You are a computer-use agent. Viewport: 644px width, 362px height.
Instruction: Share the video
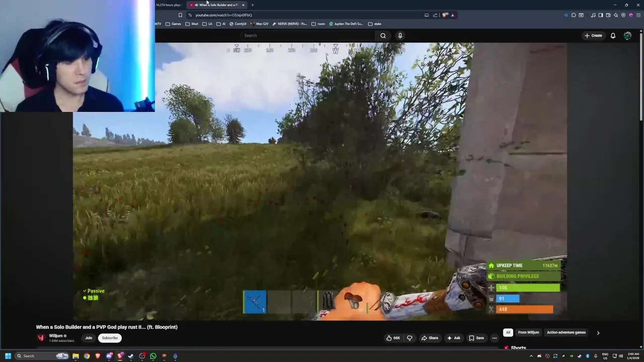tap(430, 338)
